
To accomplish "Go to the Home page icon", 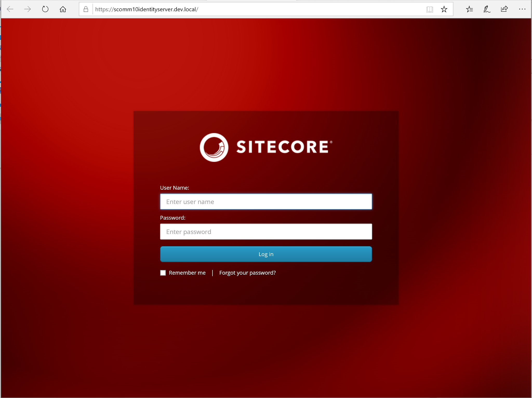I will [x=63, y=9].
